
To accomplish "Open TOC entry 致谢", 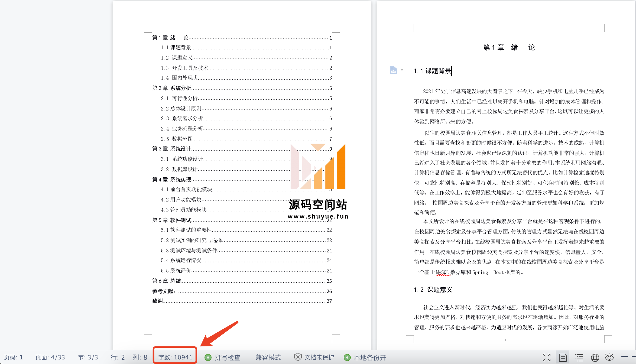I will click(242, 301).
